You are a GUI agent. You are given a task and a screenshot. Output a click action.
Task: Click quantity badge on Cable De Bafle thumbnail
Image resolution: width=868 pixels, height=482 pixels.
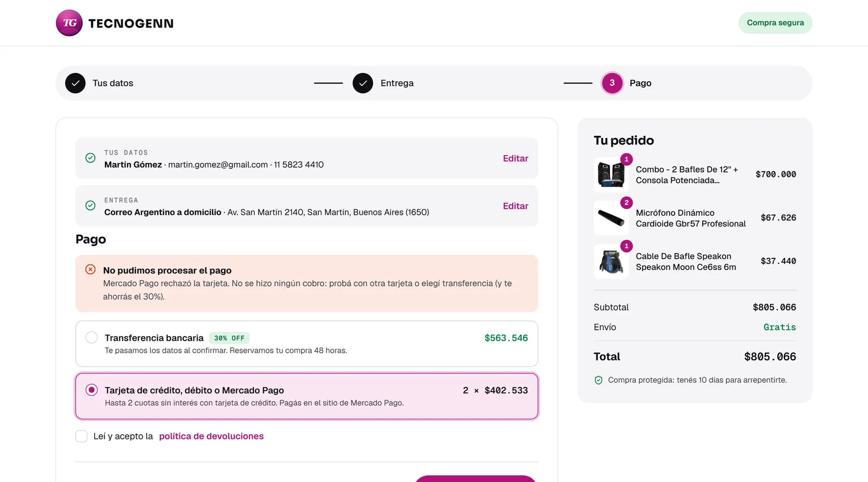(x=626, y=246)
